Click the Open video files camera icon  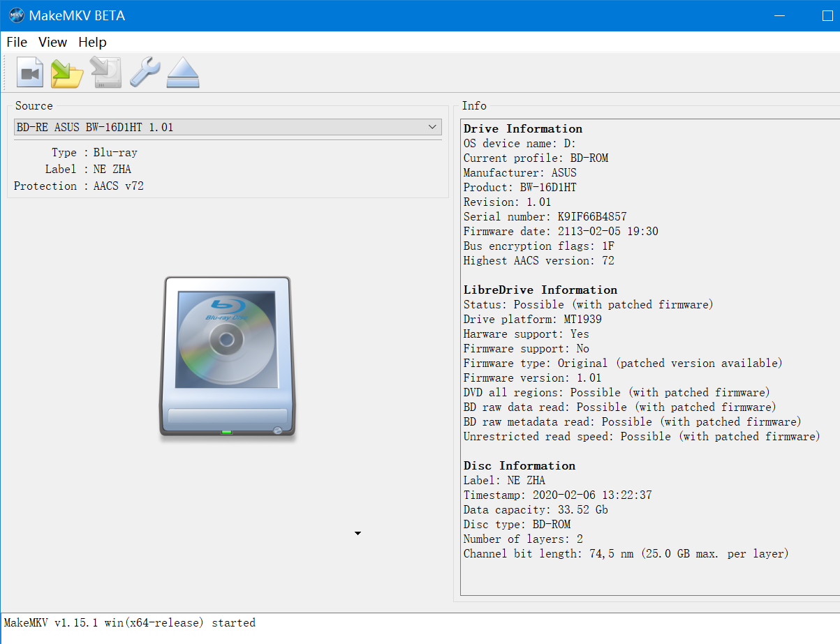30,73
